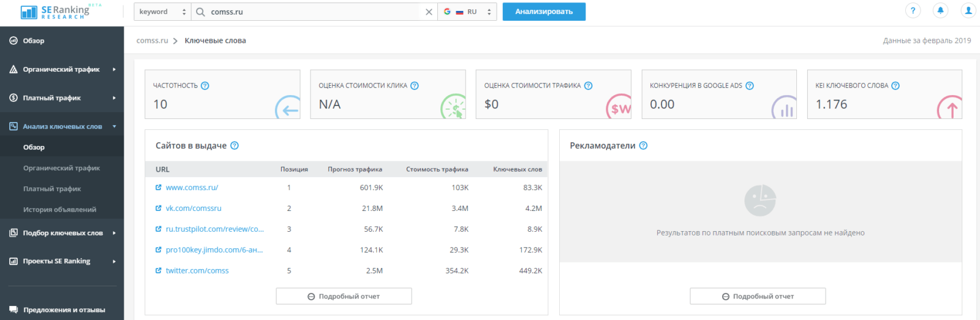Expand the Подбор ключевых слов arrow
This screenshot has height=320, width=980.
click(x=114, y=233)
